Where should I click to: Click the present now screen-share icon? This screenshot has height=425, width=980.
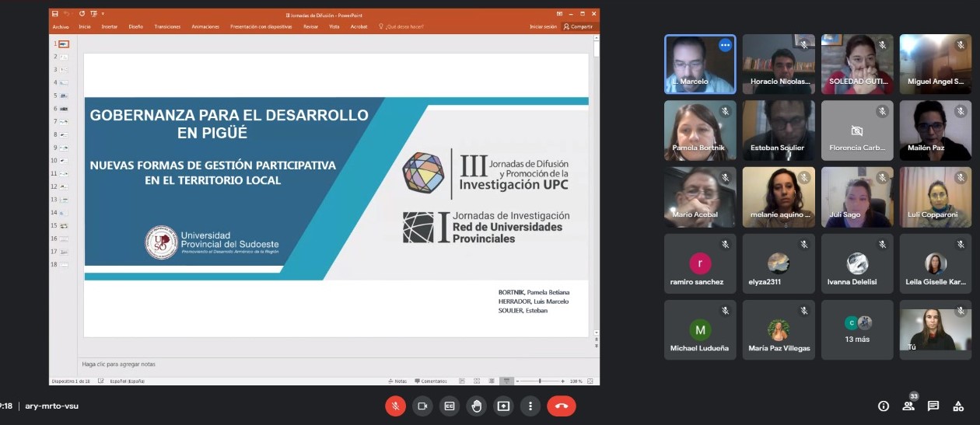click(x=503, y=406)
